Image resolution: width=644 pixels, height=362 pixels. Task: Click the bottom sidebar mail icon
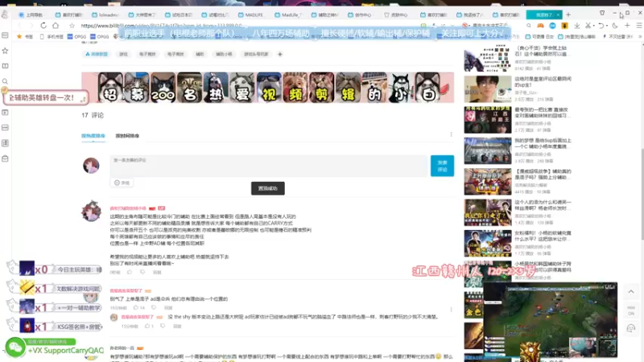[x=5, y=158]
